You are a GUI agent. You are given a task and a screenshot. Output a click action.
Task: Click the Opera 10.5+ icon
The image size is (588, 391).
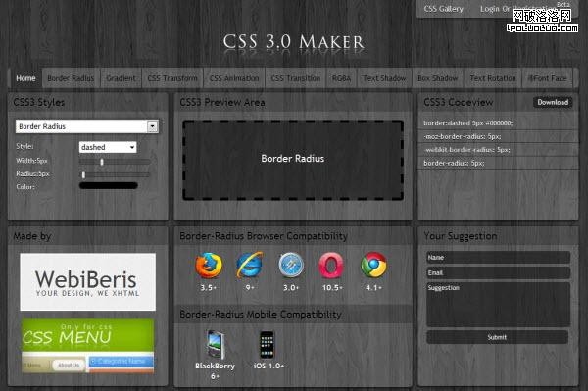point(331,266)
